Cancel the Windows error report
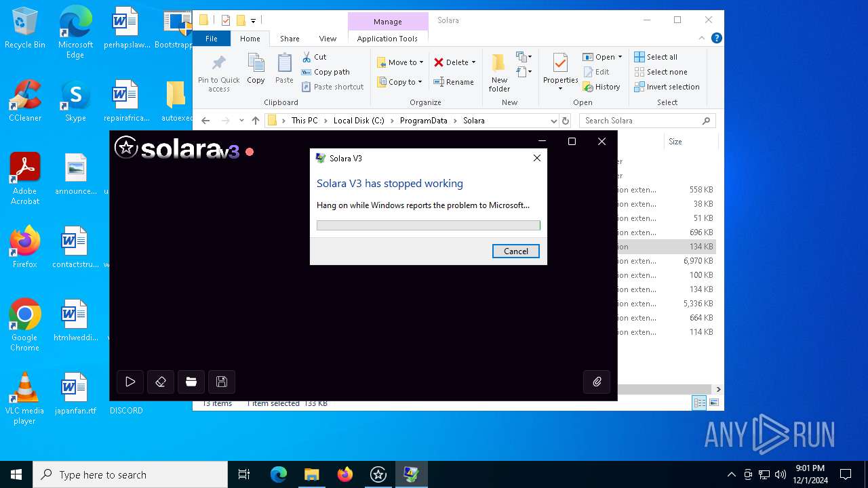This screenshot has height=488, width=868. [515, 251]
